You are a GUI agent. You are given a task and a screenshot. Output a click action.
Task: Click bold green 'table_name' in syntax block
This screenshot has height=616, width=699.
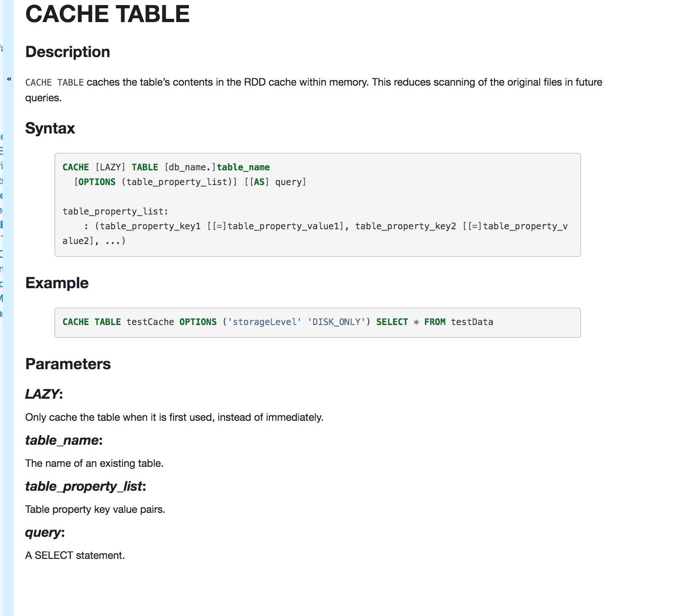(x=243, y=167)
